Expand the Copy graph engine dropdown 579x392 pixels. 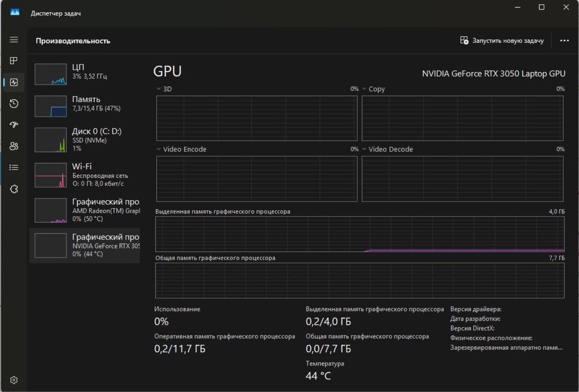point(365,89)
